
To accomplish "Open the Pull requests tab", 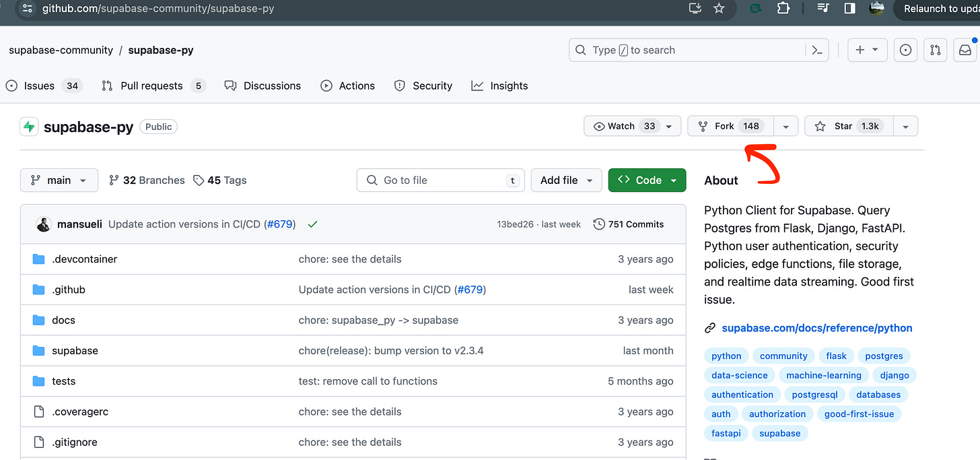I will (x=153, y=86).
